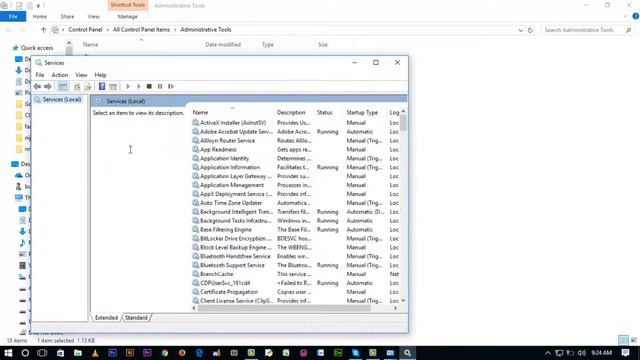Open the Windows Start menu
Viewport: 640px width, 360px height.
click(8, 353)
